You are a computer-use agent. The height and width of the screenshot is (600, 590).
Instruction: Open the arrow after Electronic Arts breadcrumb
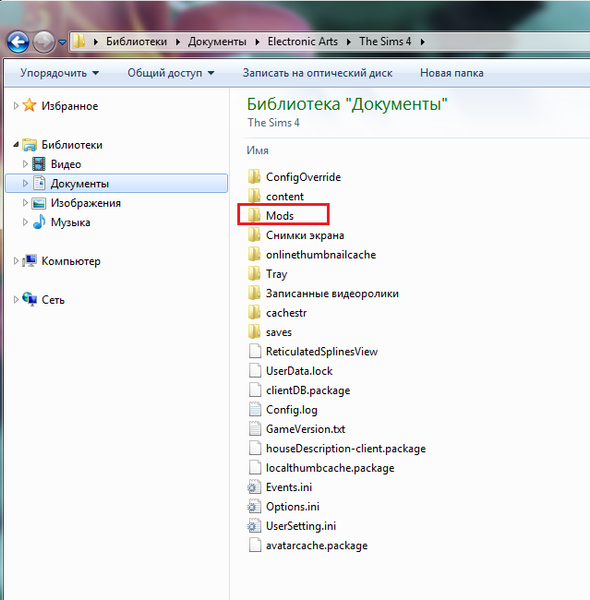[349, 42]
